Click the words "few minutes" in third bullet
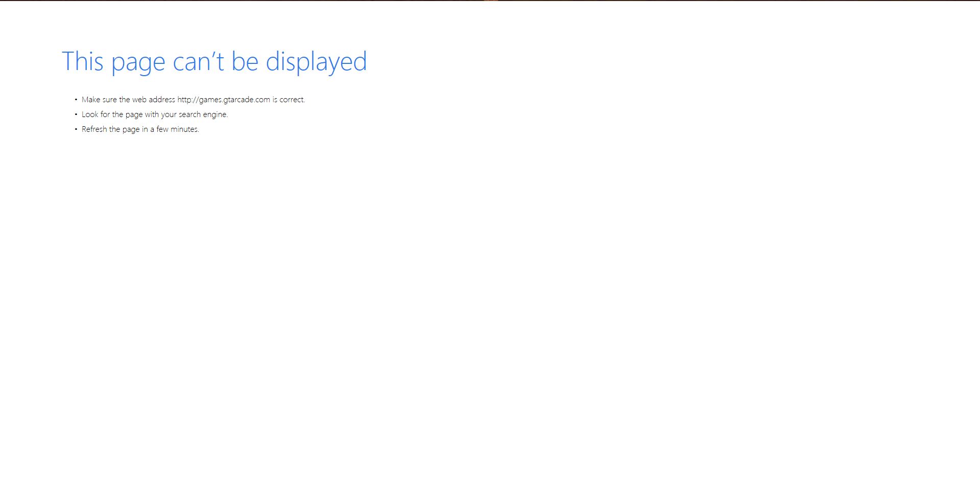The height and width of the screenshot is (482, 980). point(177,129)
